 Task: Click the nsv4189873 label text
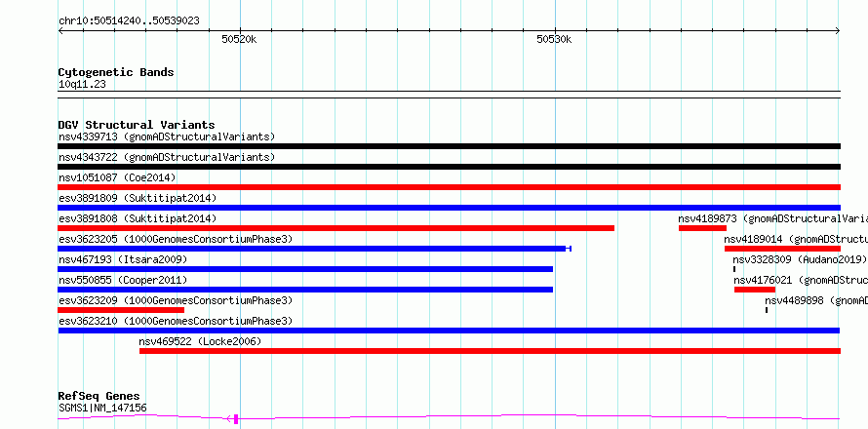tap(772, 218)
